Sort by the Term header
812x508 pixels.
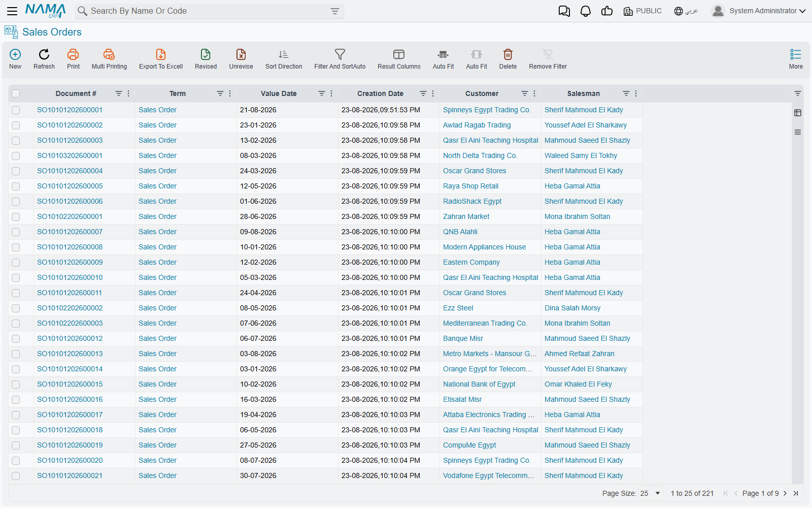pyautogui.click(x=178, y=93)
